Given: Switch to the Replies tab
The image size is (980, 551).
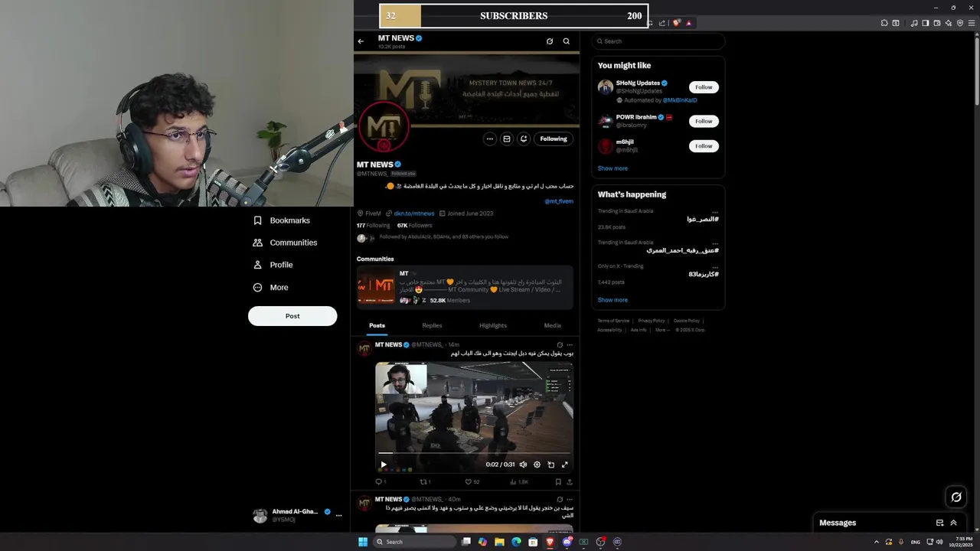Looking at the screenshot, I should coord(432,325).
